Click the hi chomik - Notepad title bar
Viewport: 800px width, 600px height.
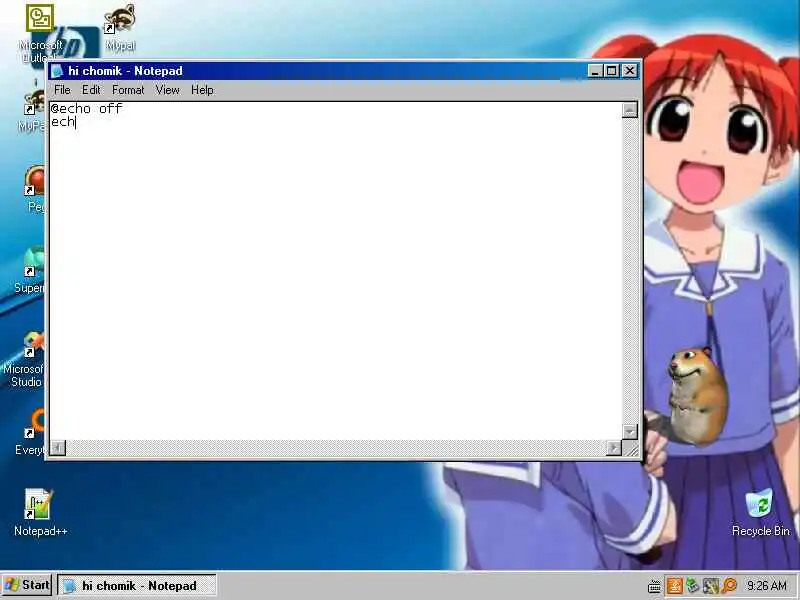(344, 71)
